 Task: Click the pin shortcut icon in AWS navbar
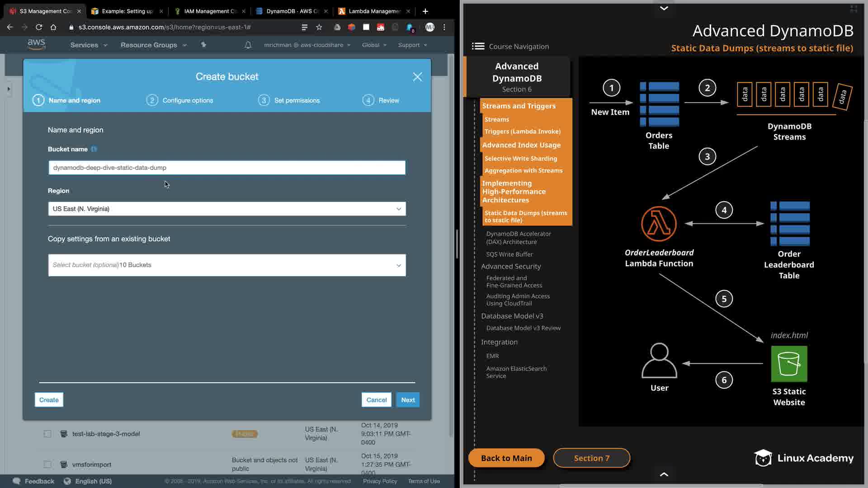point(203,45)
